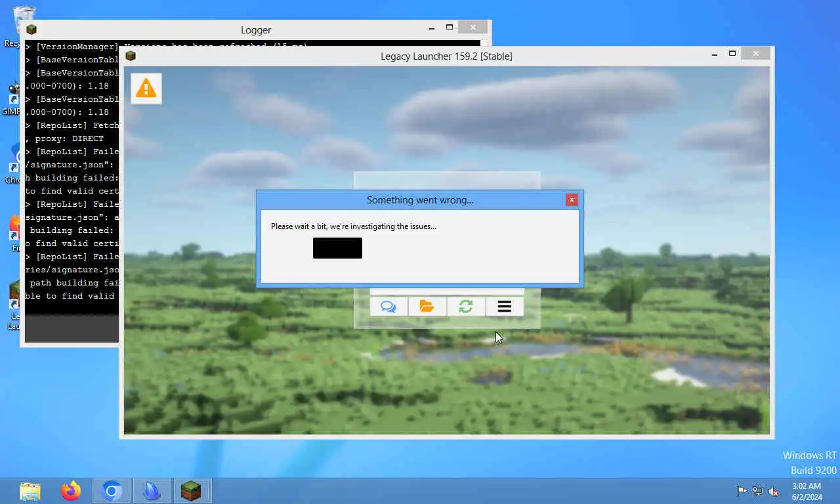Viewport: 840px width, 504px height.
Task: Open the hamburger settings menu button
Action: (x=505, y=306)
